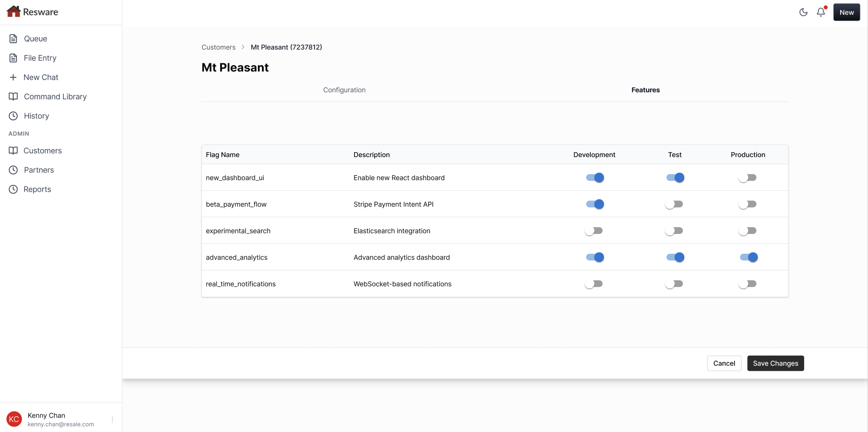Select the new_dashboard_ui flag name
Image resolution: width=868 pixels, height=432 pixels.
[235, 178]
